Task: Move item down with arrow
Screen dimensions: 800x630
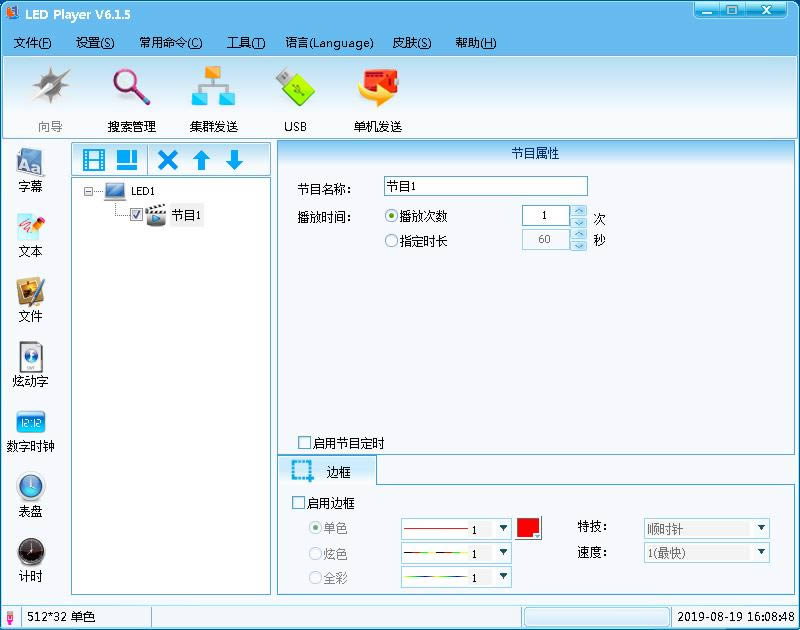Action: point(234,160)
